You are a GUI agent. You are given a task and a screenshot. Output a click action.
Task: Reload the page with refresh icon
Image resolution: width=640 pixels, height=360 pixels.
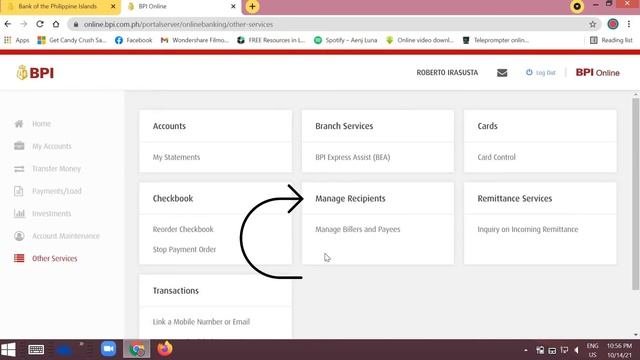pos(40,24)
